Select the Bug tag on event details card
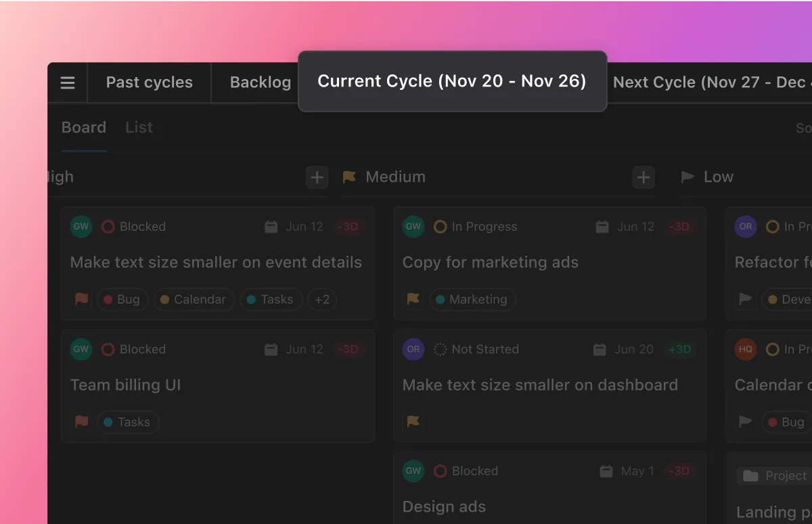 pos(122,299)
